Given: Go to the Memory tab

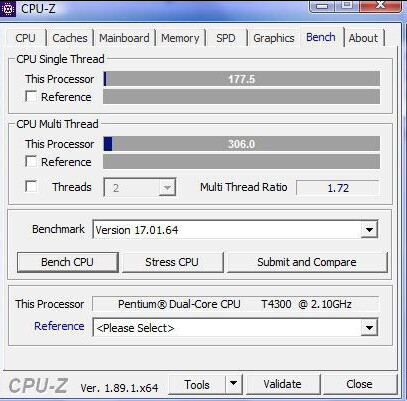Looking at the screenshot, I should 180,38.
